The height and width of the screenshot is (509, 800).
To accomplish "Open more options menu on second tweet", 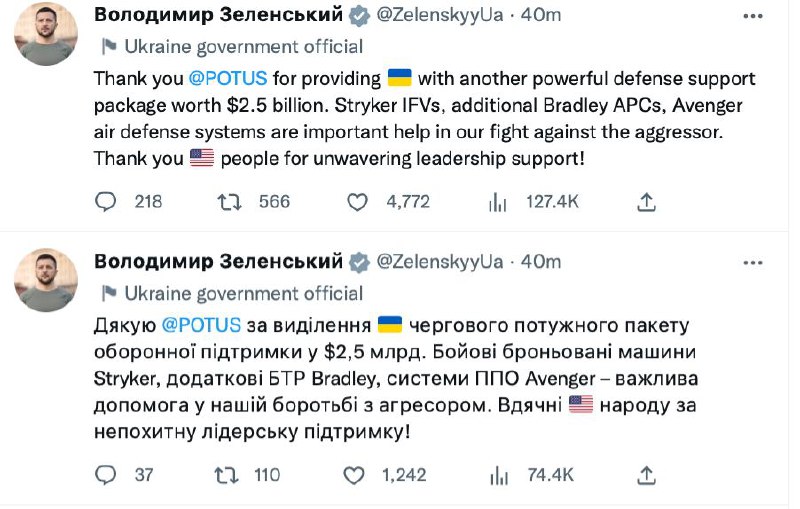I will pos(752,262).
